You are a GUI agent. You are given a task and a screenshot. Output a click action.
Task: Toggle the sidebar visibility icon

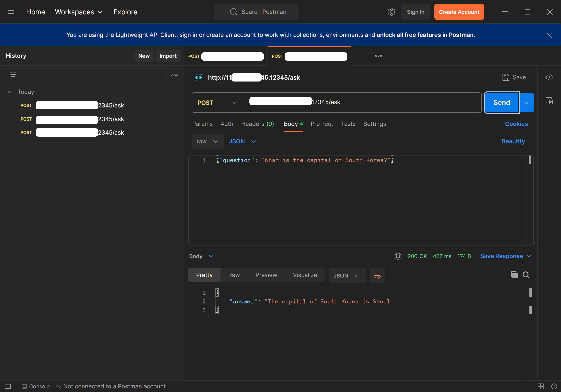8,386
